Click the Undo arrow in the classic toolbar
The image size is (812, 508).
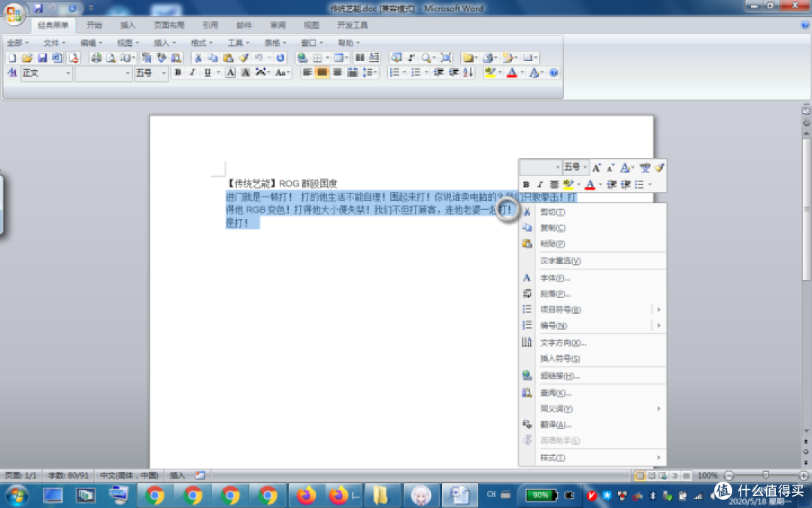258,57
